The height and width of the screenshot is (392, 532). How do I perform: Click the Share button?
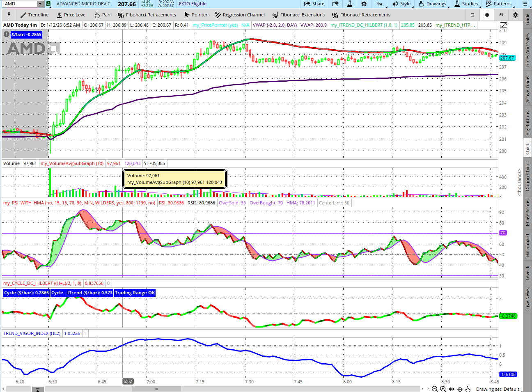(314, 4)
